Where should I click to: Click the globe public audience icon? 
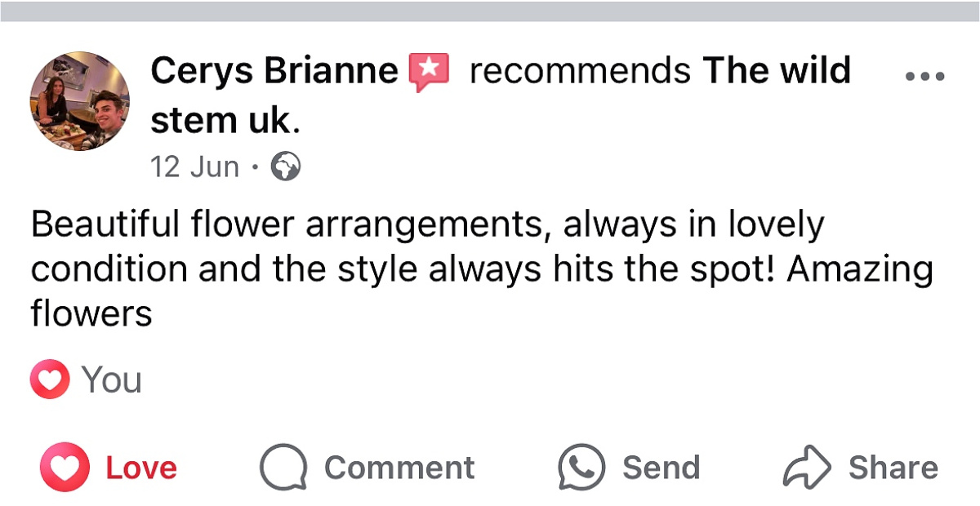[x=286, y=167]
